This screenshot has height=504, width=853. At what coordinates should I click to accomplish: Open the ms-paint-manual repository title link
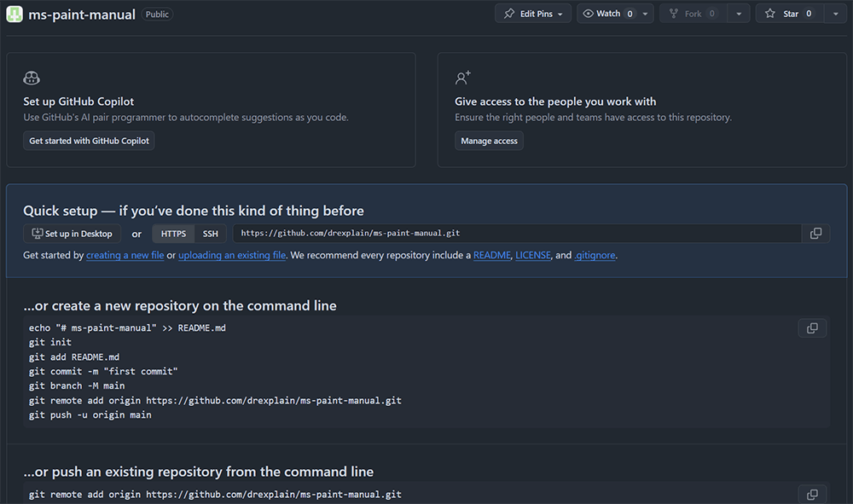(82, 14)
